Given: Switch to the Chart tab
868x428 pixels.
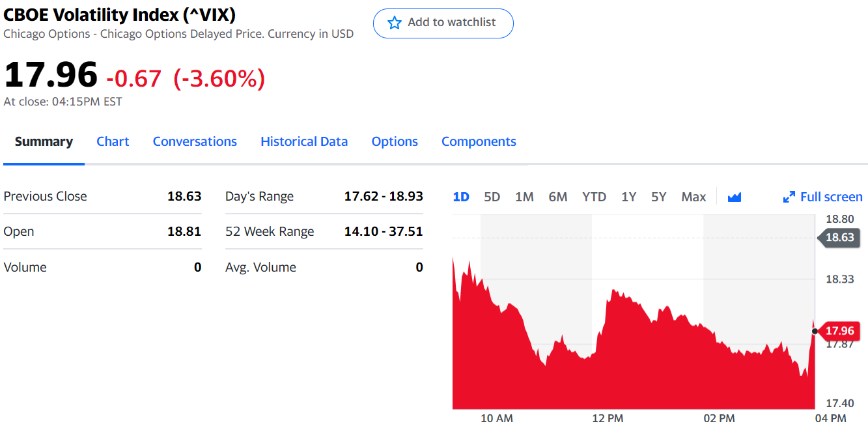Looking at the screenshot, I should (x=113, y=141).
